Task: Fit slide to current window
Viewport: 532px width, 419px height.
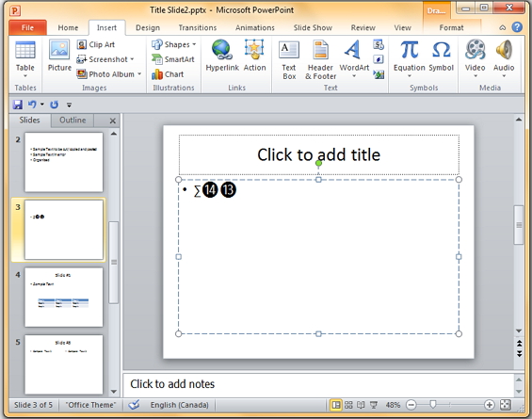Action: click(x=506, y=405)
